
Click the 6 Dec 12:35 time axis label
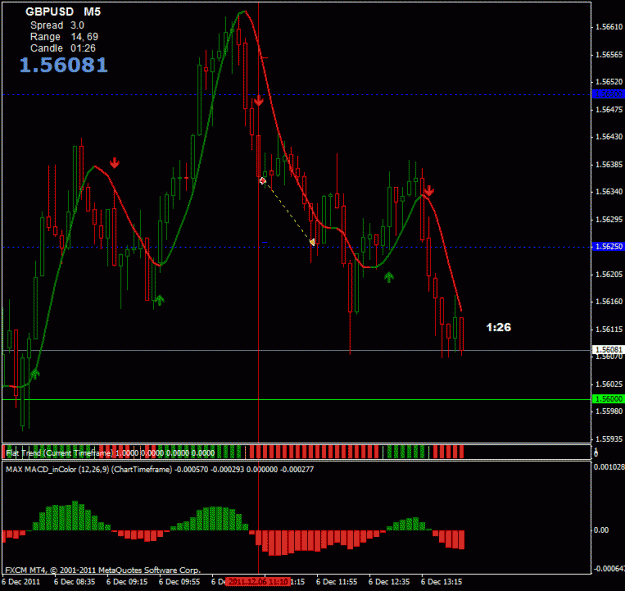[x=389, y=582]
